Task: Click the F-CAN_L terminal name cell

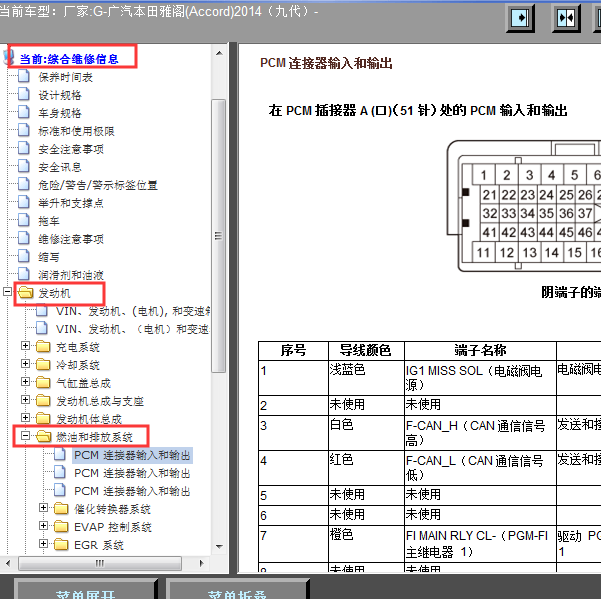Action: pos(480,468)
